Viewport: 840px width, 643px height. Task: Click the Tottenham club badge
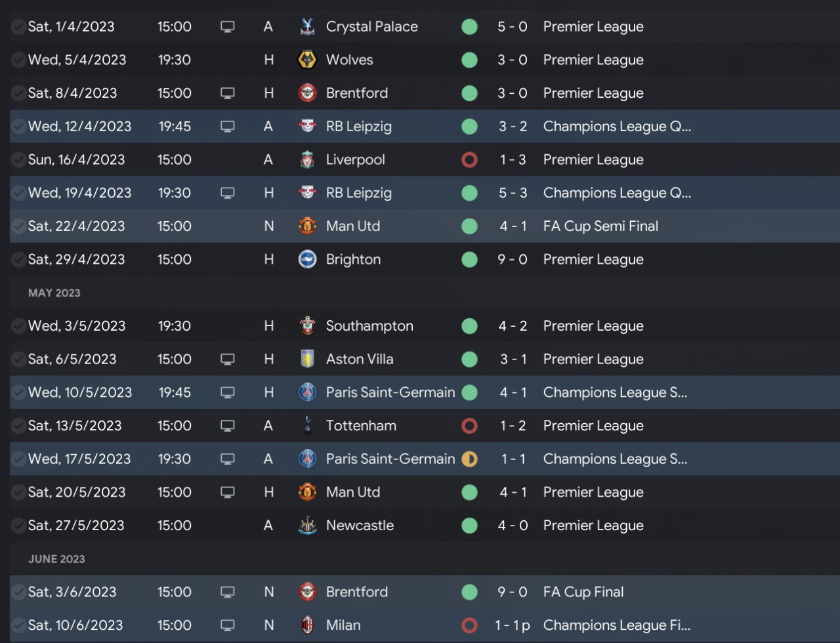click(x=307, y=426)
